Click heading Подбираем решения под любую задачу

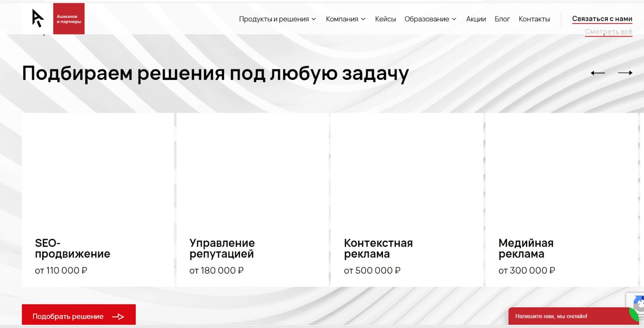[215, 74]
